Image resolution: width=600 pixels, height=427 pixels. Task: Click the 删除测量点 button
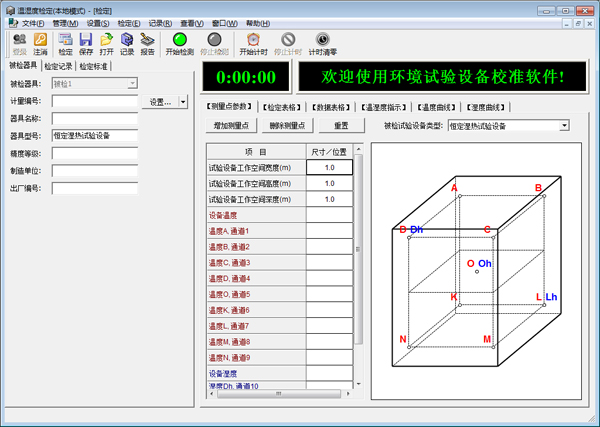287,126
